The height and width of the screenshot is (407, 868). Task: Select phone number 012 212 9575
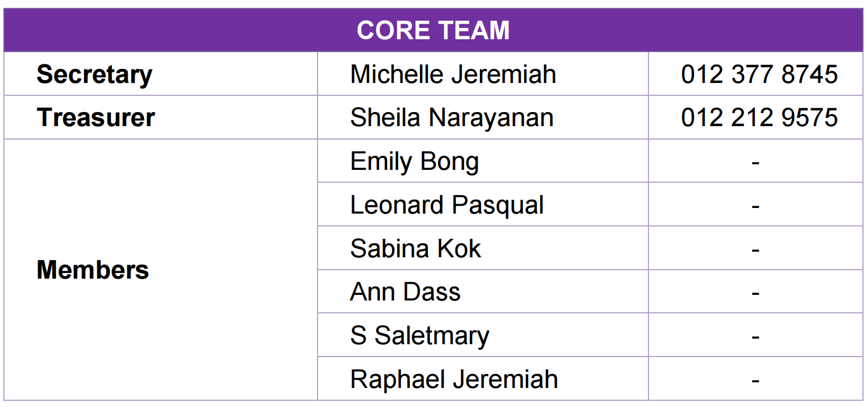point(759,118)
